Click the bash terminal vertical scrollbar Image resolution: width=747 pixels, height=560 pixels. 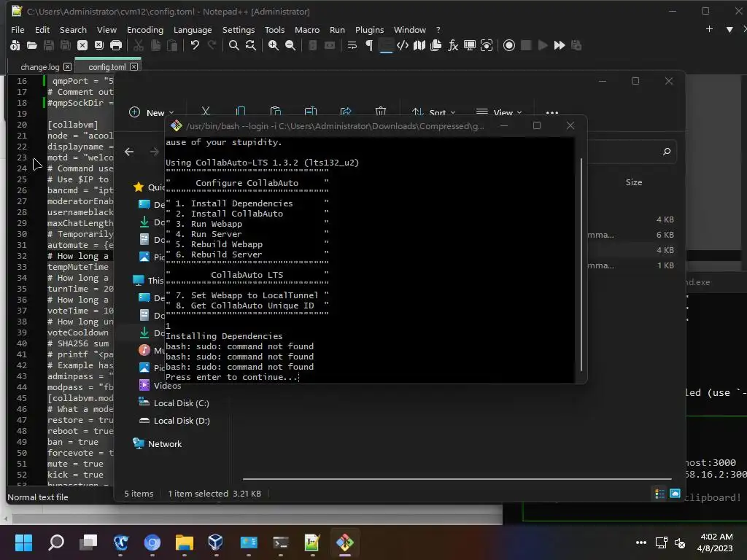point(581,264)
